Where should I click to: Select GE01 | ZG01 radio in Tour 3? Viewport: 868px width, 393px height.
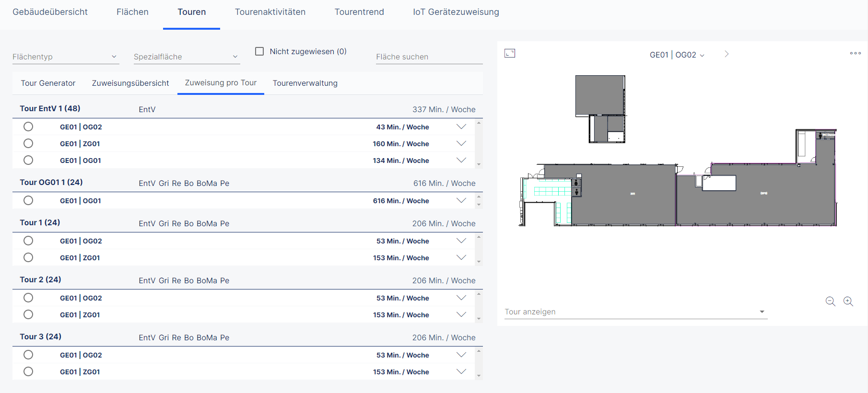pyautogui.click(x=28, y=371)
